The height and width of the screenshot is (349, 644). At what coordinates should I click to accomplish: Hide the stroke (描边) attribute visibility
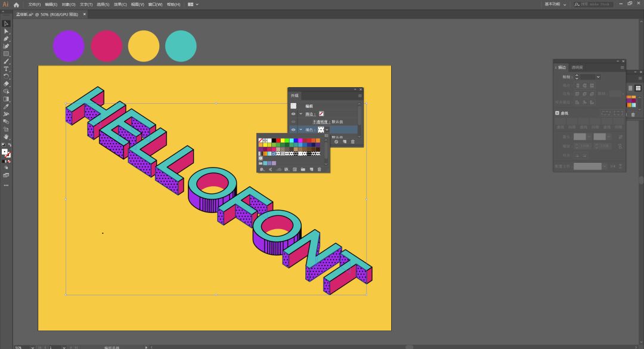coord(293,114)
